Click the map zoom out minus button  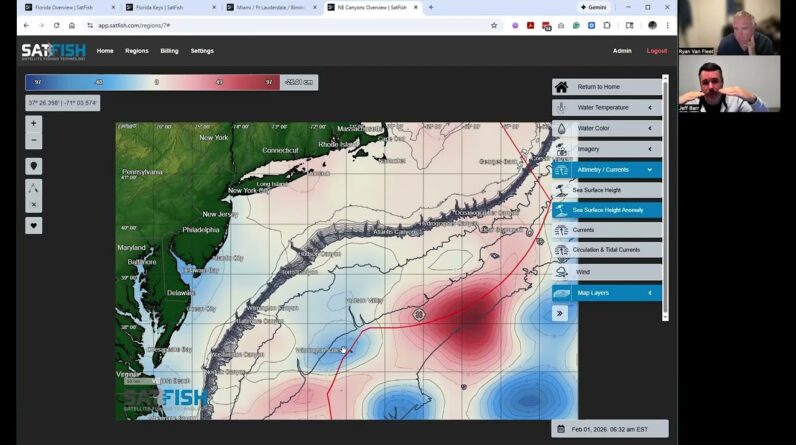33,140
